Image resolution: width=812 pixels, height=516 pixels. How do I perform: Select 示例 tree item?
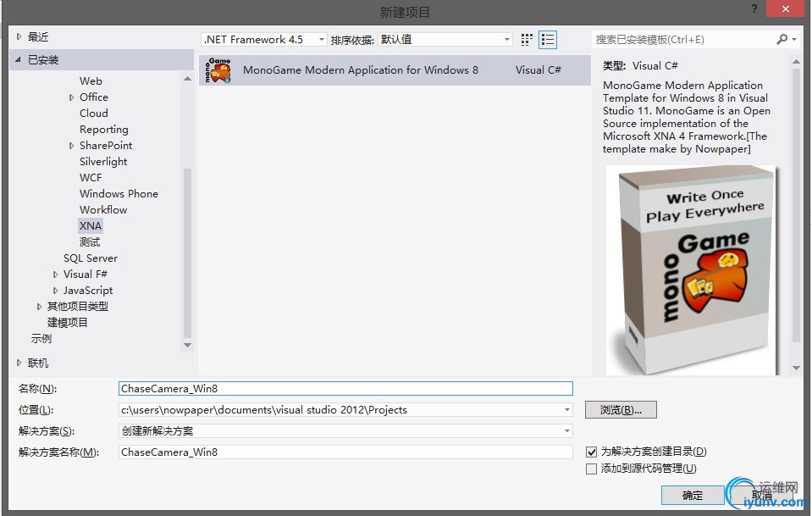(41, 339)
